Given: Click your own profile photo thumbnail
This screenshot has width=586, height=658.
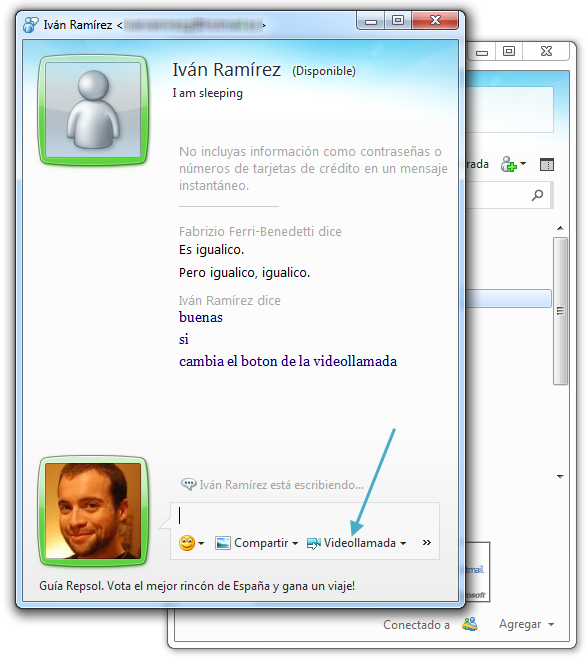Looking at the screenshot, I should point(93,511).
